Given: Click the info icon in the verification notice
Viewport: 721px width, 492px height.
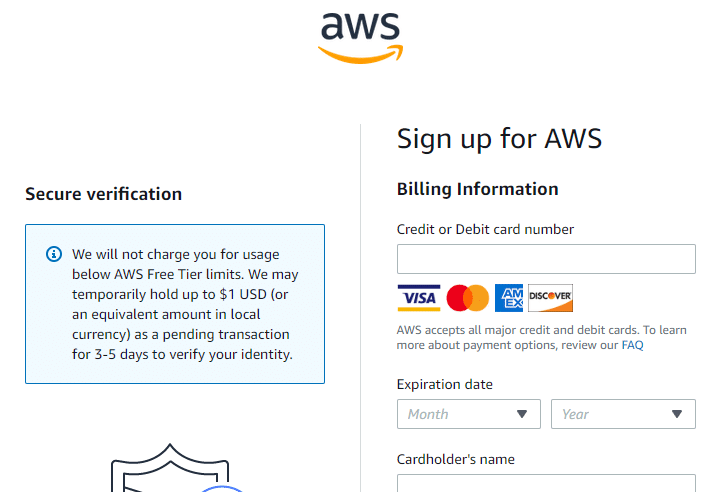Looking at the screenshot, I should pos(54,254).
